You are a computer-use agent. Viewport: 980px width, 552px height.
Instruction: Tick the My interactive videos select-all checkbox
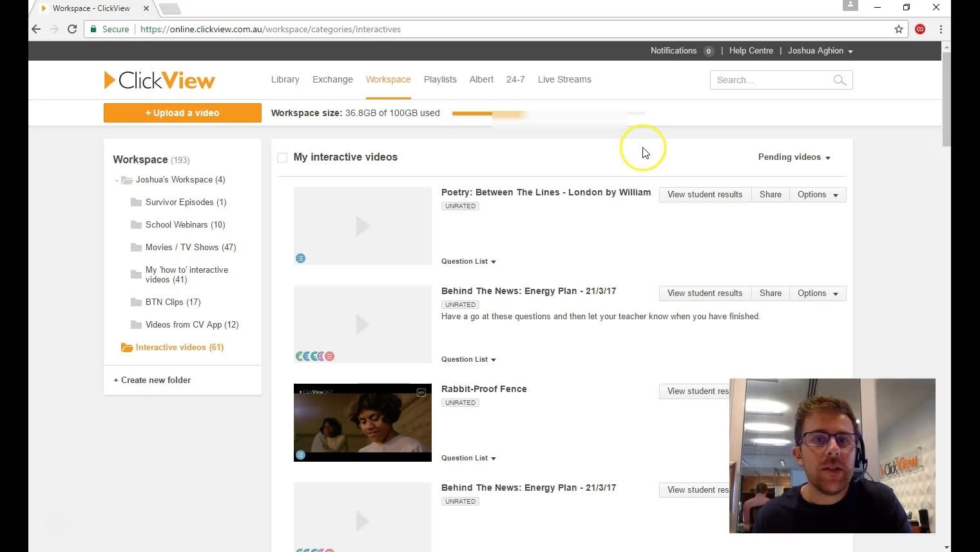coord(282,157)
